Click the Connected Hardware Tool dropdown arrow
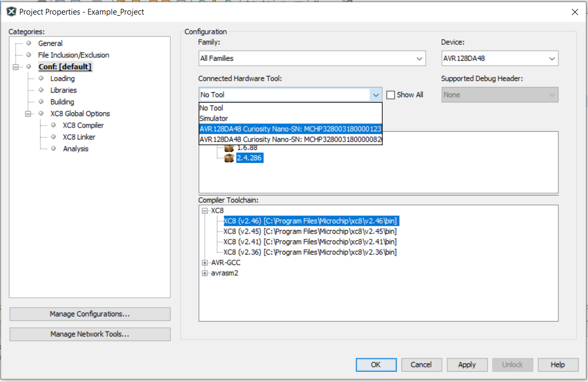Image resolution: width=588 pixels, height=382 pixels. click(376, 95)
